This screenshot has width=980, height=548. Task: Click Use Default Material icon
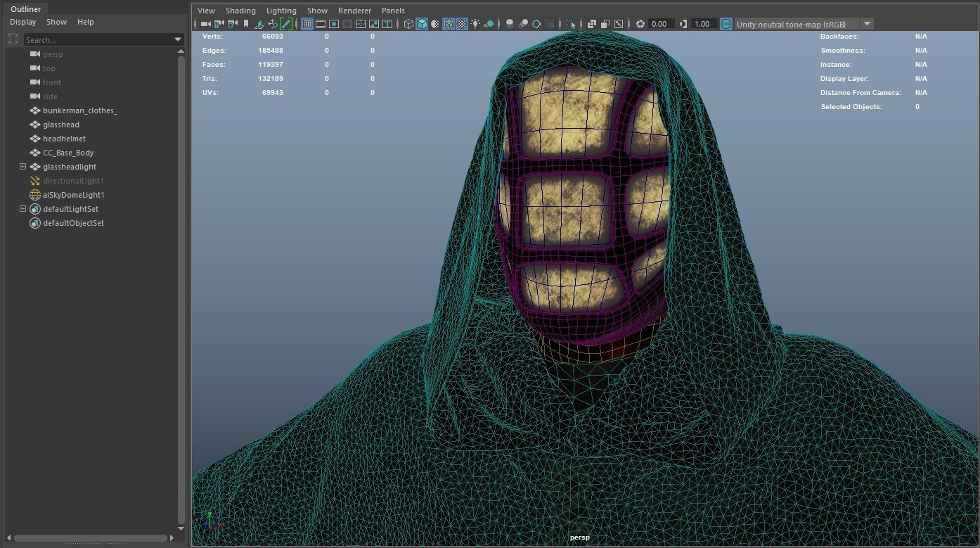point(435,24)
